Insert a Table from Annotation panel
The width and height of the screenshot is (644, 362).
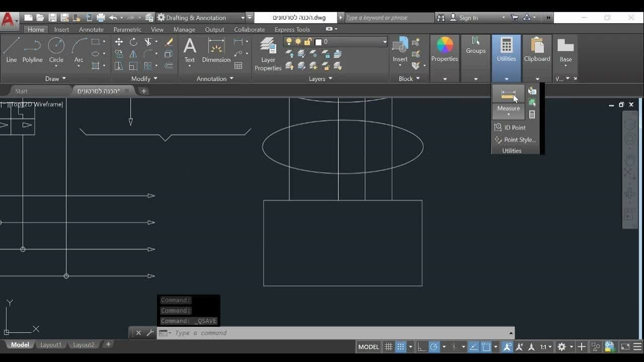[x=238, y=66]
